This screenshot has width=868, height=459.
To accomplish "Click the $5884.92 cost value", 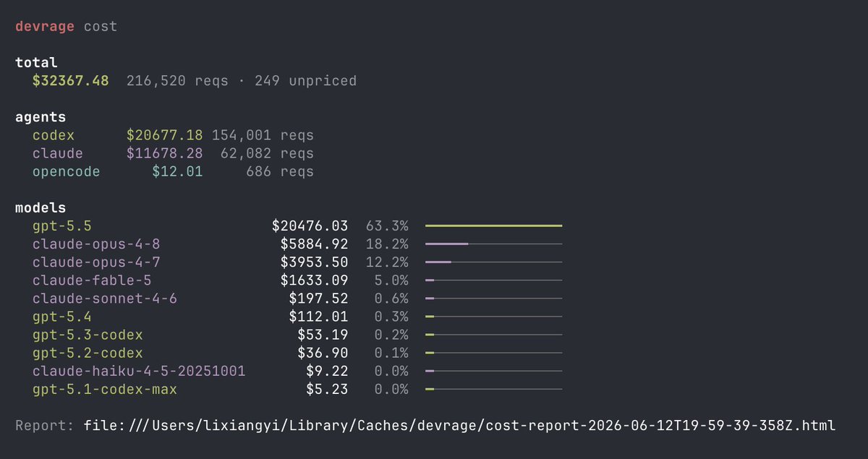I will 314,244.
